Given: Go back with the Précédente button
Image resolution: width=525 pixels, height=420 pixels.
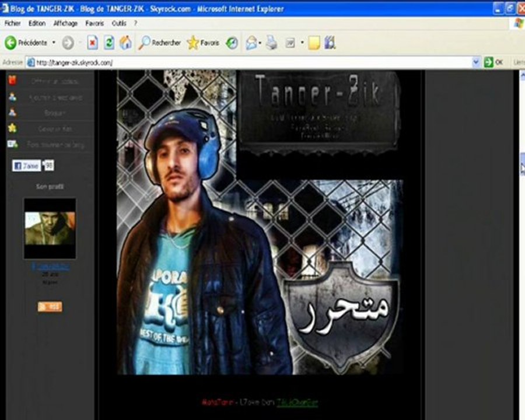Looking at the screenshot, I should 26,43.
